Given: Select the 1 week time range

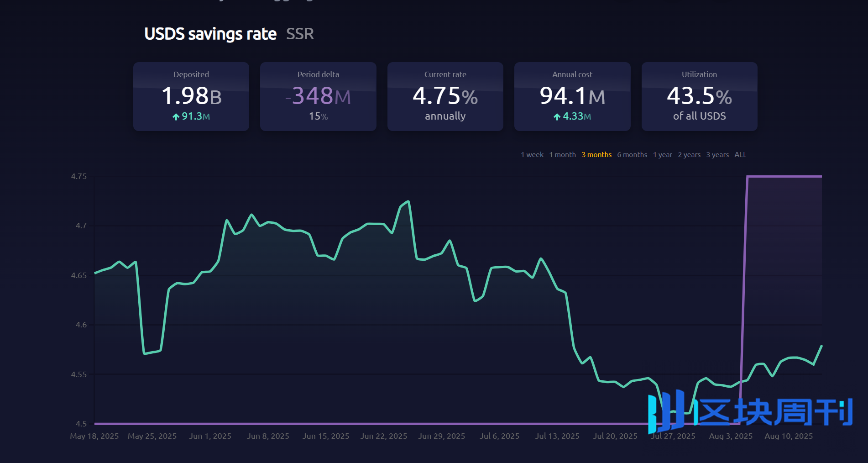Looking at the screenshot, I should coord(532,155).
